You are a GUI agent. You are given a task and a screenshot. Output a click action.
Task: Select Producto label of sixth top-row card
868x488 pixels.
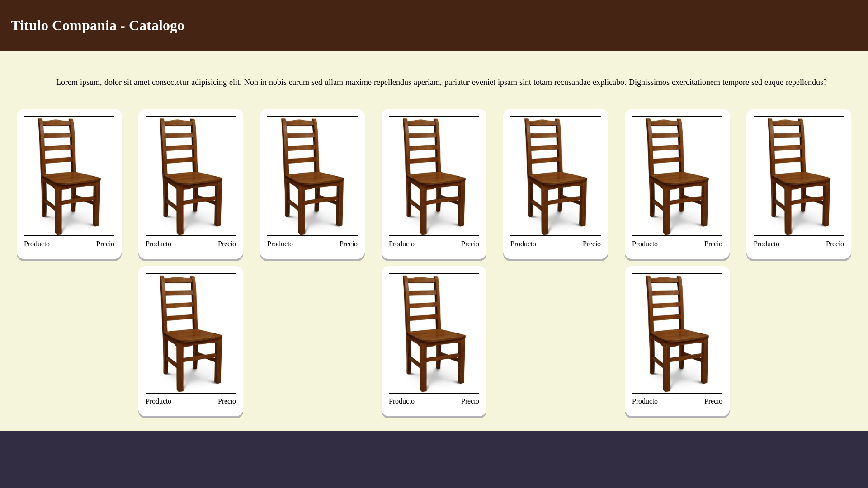[645, 244]
